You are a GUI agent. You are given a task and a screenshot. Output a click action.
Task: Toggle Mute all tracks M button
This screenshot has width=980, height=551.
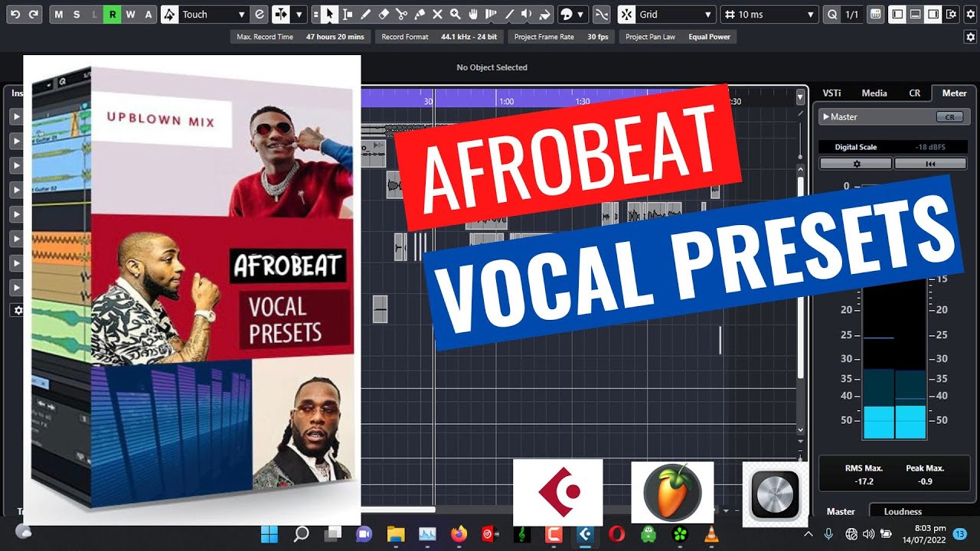[x=60, y=15]
